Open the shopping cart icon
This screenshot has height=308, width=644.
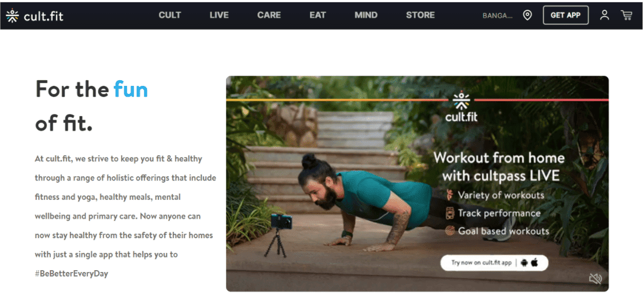(627, 15)
